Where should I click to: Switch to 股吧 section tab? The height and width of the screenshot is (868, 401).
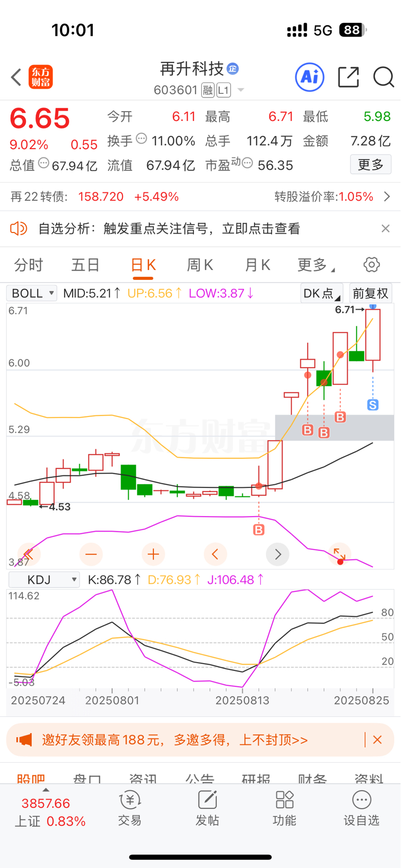tap(31, 778)
